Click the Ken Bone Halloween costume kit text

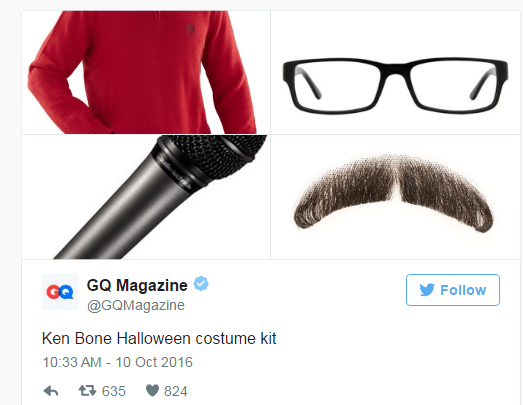click(159, 339)
